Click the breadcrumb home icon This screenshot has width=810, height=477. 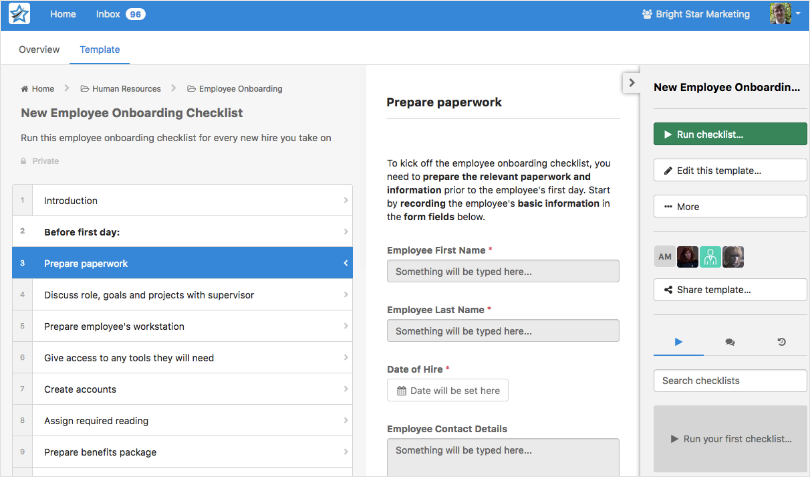[24, 89]
